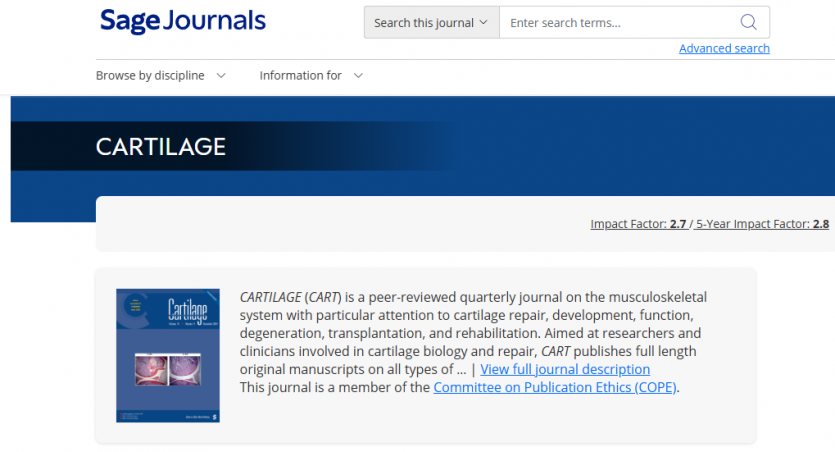This screenshot has height=452, width=835.
Task: Open the 5-Year Impact Factor 2.8 link
Action: 763,224
